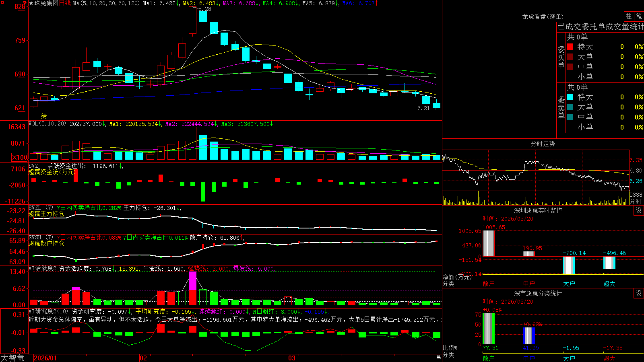Select the 分时走势 panel title
The image size is (644, 362).
click(x=543, y=144)
